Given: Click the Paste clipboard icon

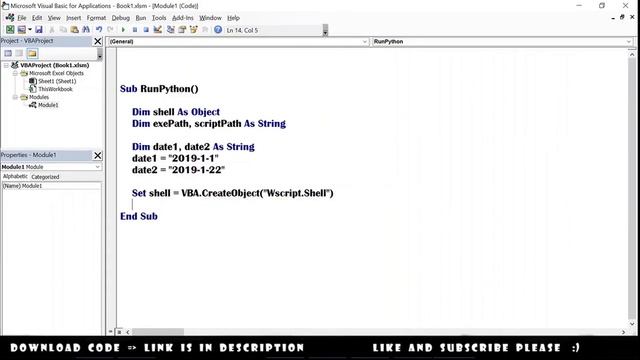Looking at the screenshot, I should 74,30.
